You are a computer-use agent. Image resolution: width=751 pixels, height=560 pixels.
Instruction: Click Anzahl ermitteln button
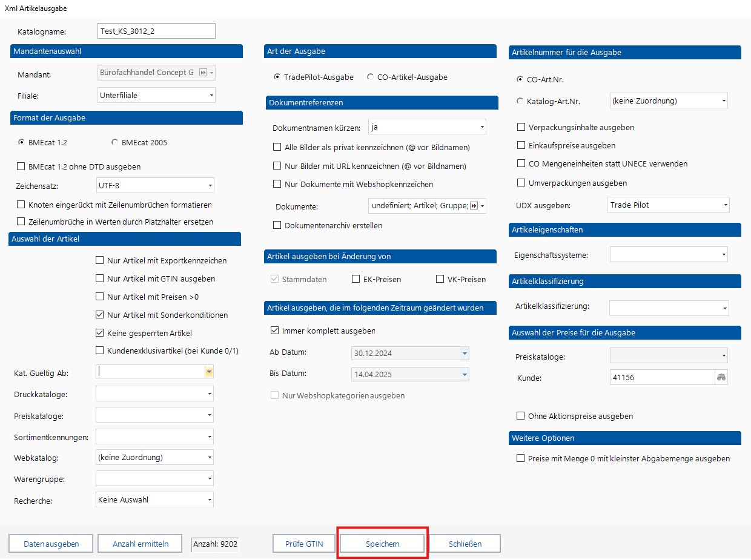pos(141,544)
